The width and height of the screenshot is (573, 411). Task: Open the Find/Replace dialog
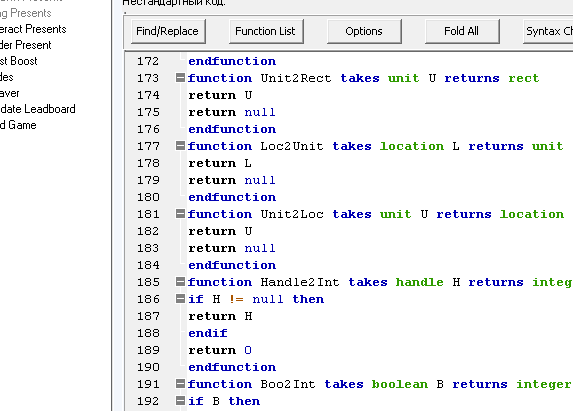coord(168,31)
